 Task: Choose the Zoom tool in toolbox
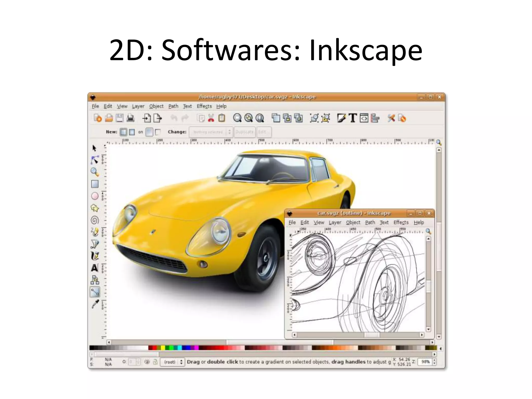(95, 172)
